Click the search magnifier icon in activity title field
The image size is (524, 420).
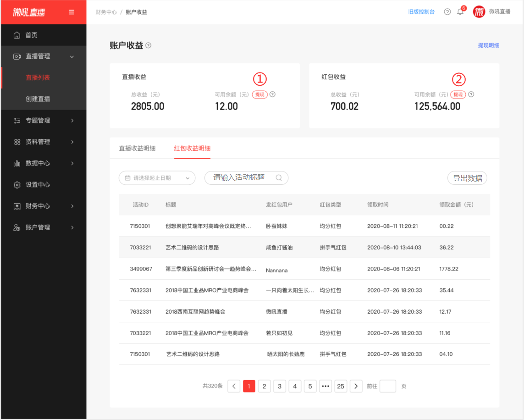(x=279, y=178)
